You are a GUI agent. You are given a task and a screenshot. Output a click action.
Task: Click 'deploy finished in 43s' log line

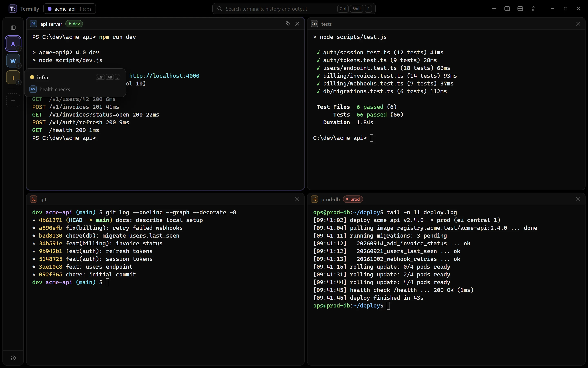[x=386, y=298]
